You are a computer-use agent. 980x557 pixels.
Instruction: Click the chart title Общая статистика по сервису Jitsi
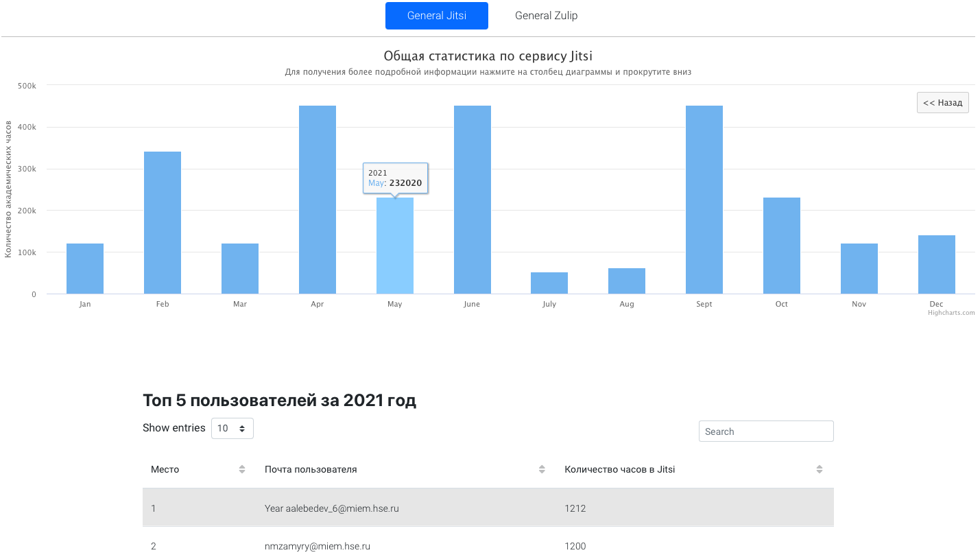click(488, 56)
